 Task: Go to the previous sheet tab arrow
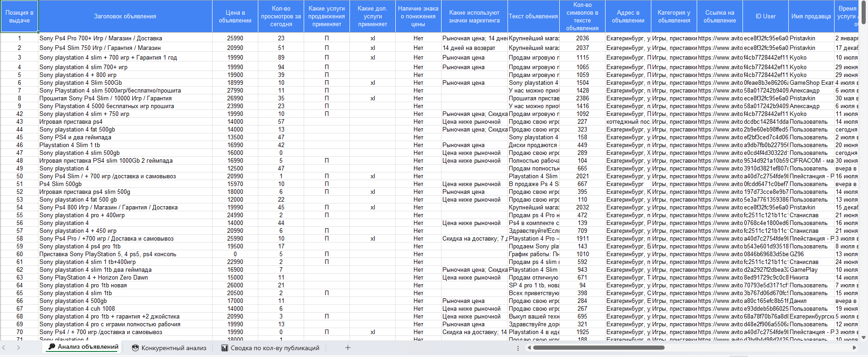(x=4, y=348)
